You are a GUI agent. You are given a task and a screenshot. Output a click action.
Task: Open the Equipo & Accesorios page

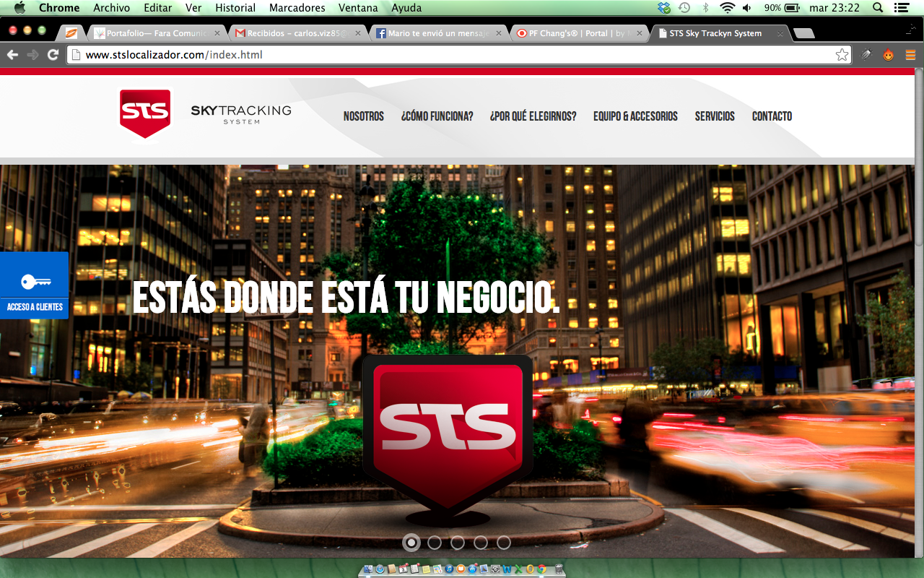pos(636,116)
